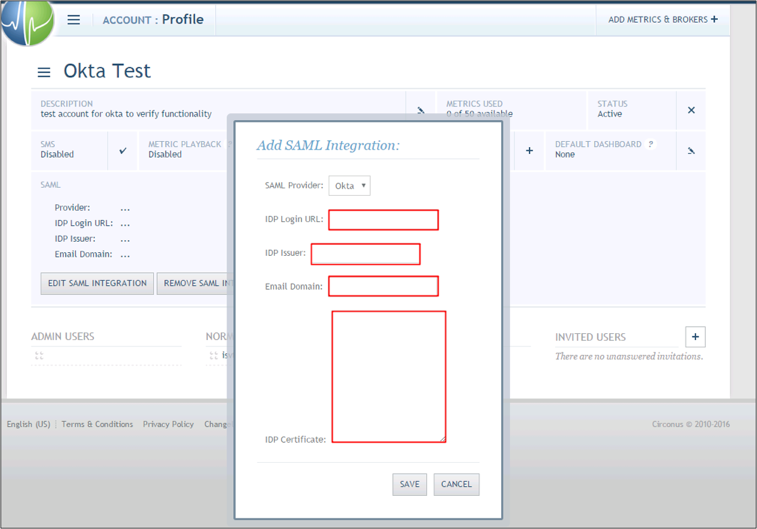Viewport: 757px width, 529px height.
Task: Click the edit pencil icon for Description
Action: pos(421,111)
